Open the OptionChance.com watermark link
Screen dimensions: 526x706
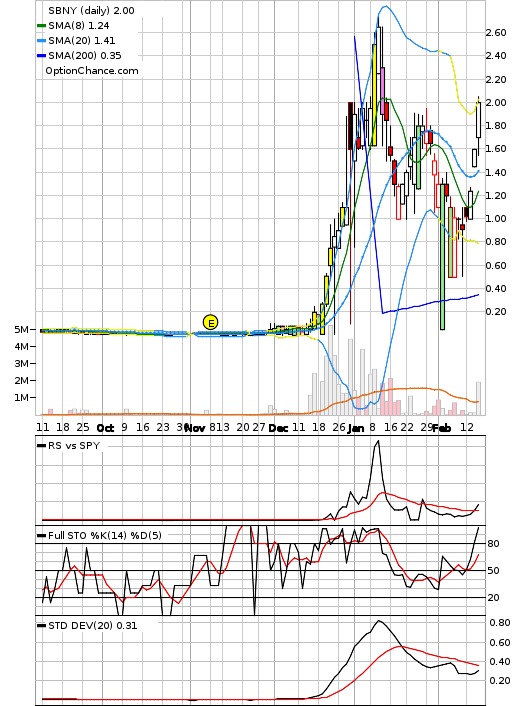[x=92, y=71]
